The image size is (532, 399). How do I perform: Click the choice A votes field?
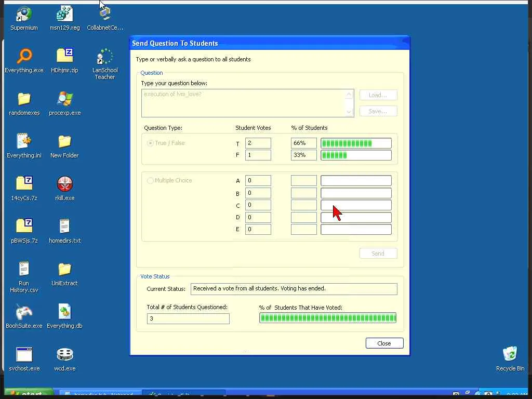point(258,180)
